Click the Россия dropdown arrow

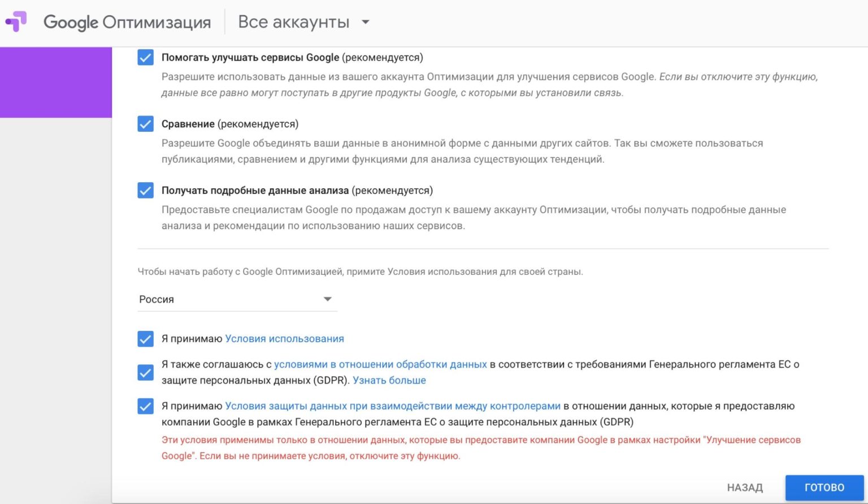[327, 299]
